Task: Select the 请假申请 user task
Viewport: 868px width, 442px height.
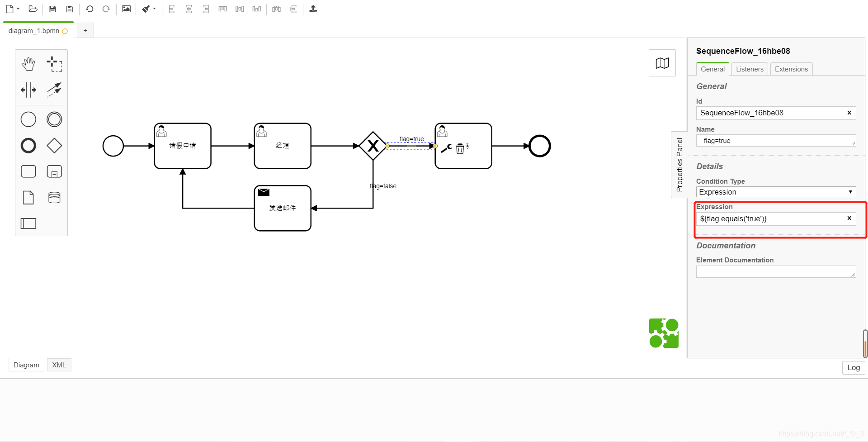Action: [183, 146]
